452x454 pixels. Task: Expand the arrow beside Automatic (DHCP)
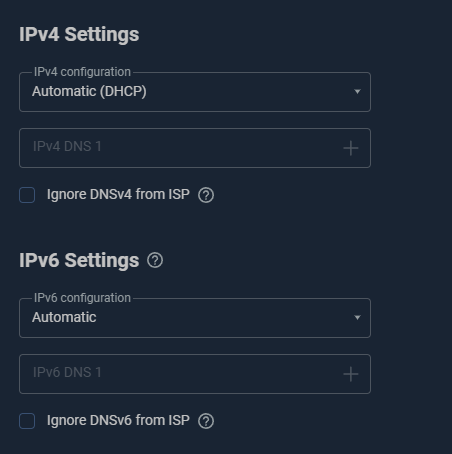(x=357, y=91)
